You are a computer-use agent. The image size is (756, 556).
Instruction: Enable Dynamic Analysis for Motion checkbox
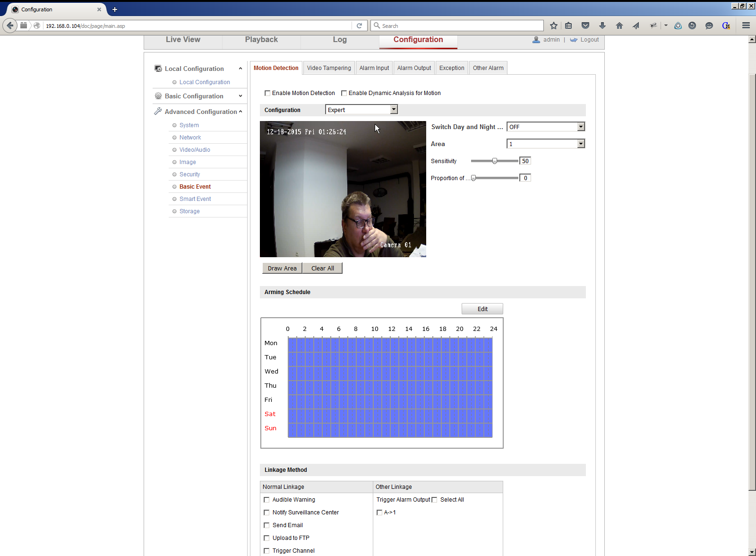[344, 93]
